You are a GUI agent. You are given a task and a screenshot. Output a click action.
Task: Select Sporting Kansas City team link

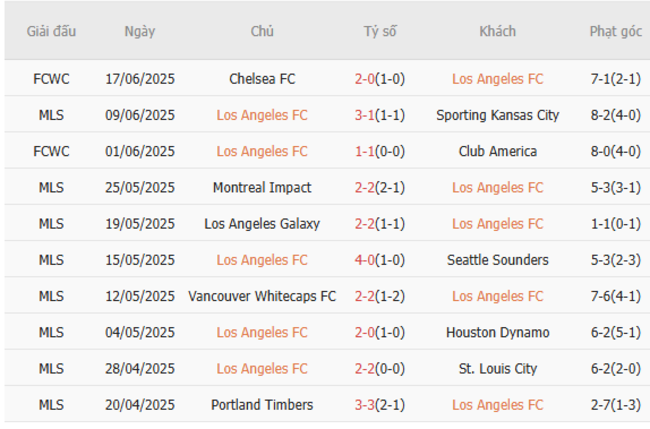click(497, 115)
